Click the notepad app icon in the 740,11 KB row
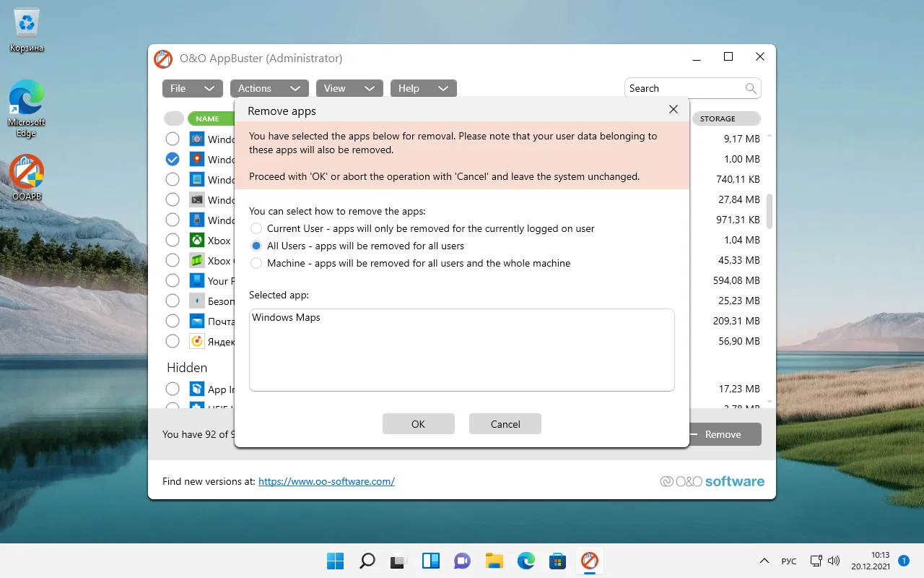The width and height of the screenshot is (924, 578). tap(197, 179)
